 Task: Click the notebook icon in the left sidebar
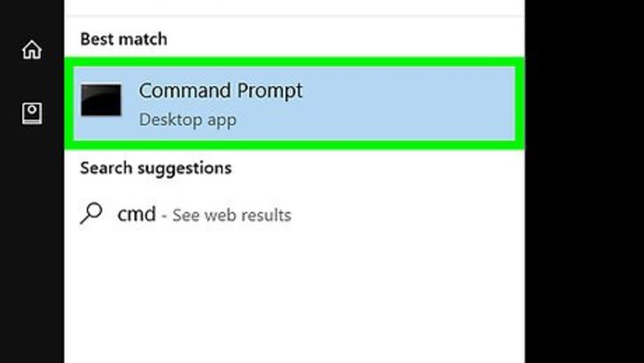click(x=31, y=113)
